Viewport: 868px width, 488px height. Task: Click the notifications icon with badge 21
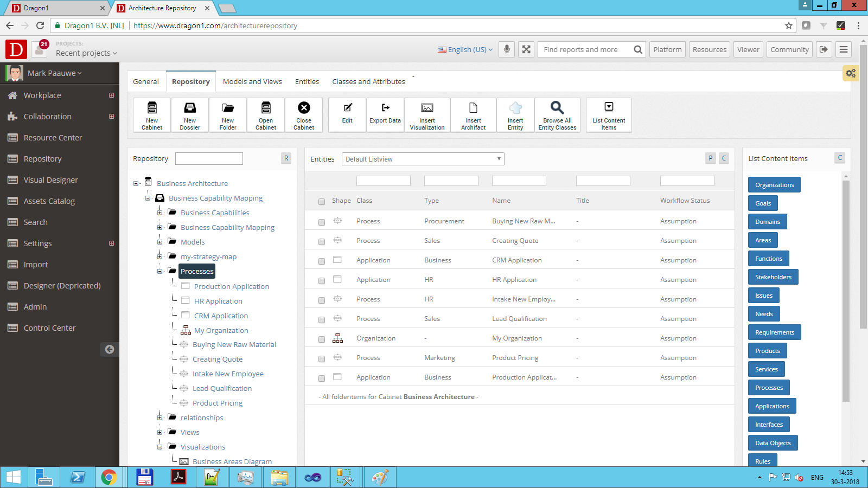pyautogui.click(x=39, y=49)
